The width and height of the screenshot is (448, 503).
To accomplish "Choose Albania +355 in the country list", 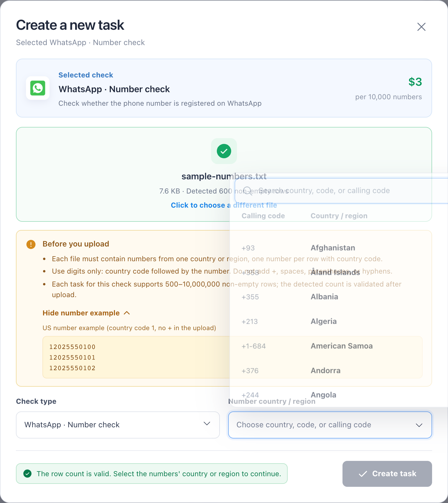I will [339, 297].
